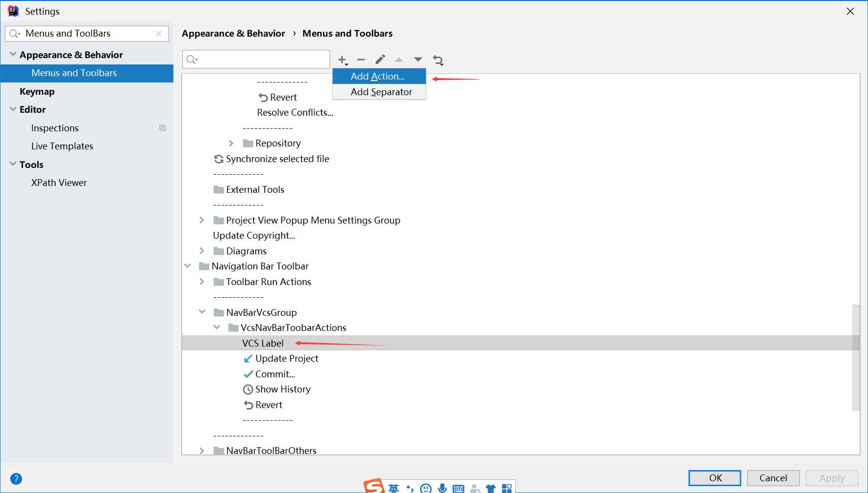
Task: Collapse the Navigation Bar Toolbar node
Action: coord(188,266)
